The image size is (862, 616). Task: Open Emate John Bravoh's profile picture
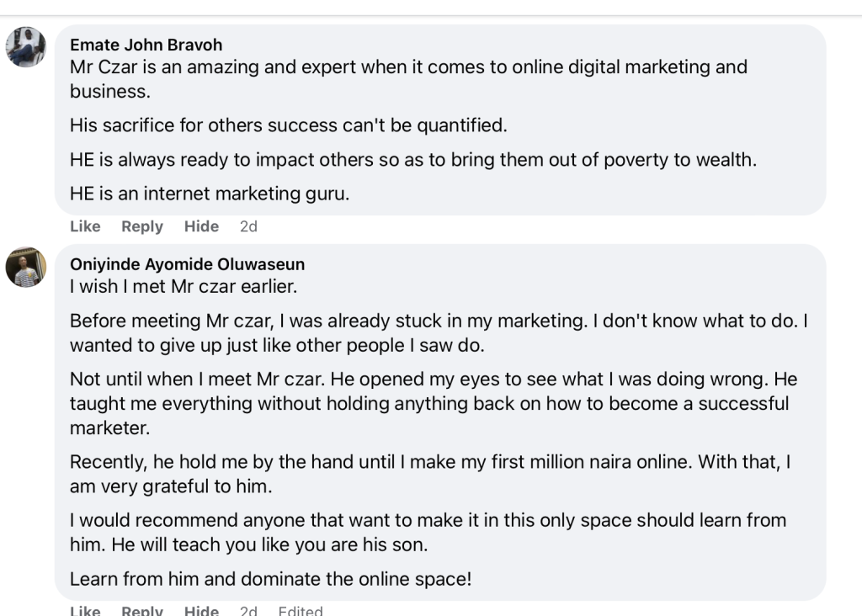point(26,47)
